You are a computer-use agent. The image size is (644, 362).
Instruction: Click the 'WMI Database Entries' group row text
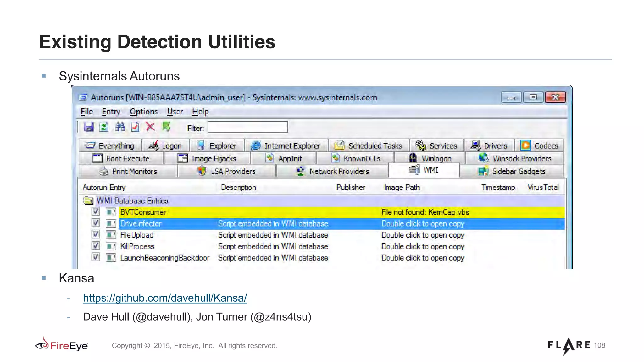pyautogui.click(x=132, y=200)
